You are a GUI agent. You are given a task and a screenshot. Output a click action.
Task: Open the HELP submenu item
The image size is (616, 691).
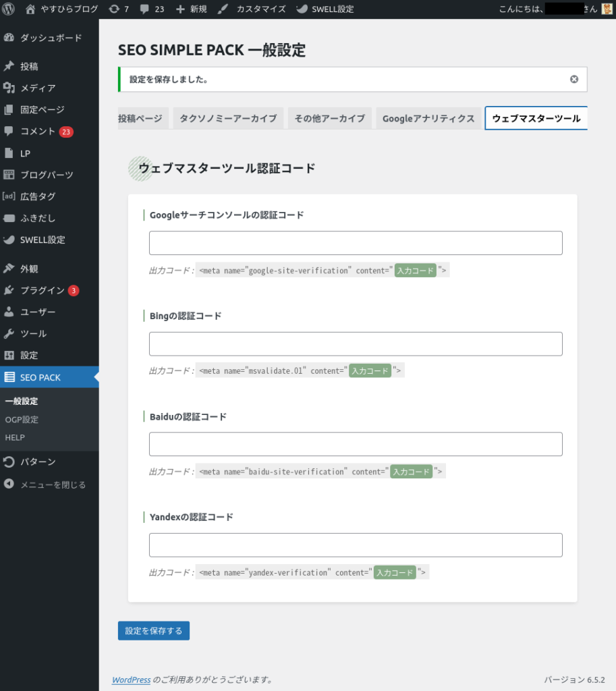click(x=15, y=437)
